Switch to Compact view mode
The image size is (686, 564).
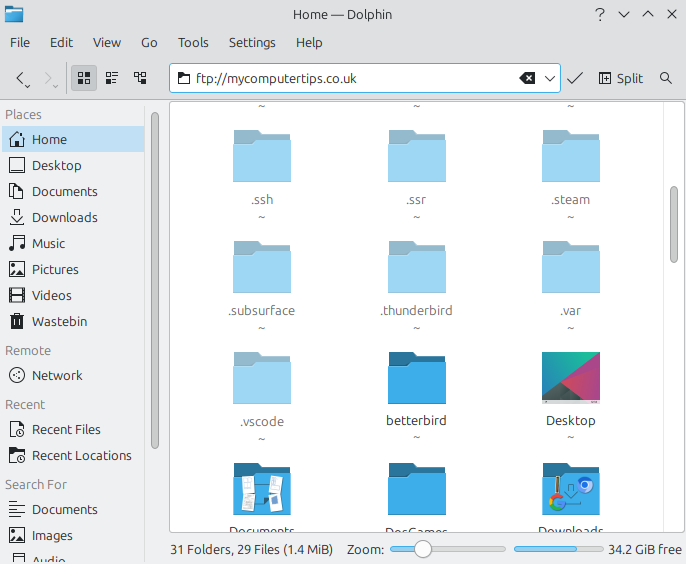point(112,78)
